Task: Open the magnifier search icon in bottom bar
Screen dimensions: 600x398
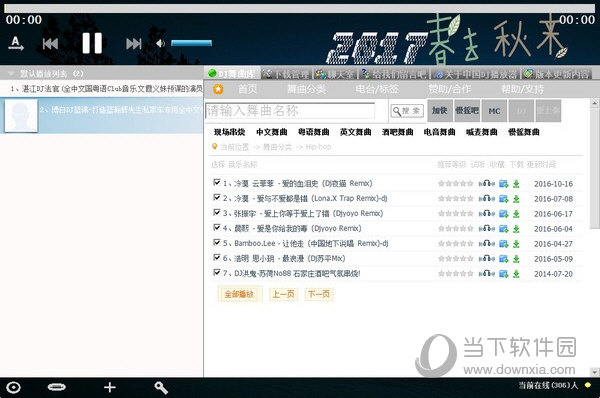Action: pos(161,388)
